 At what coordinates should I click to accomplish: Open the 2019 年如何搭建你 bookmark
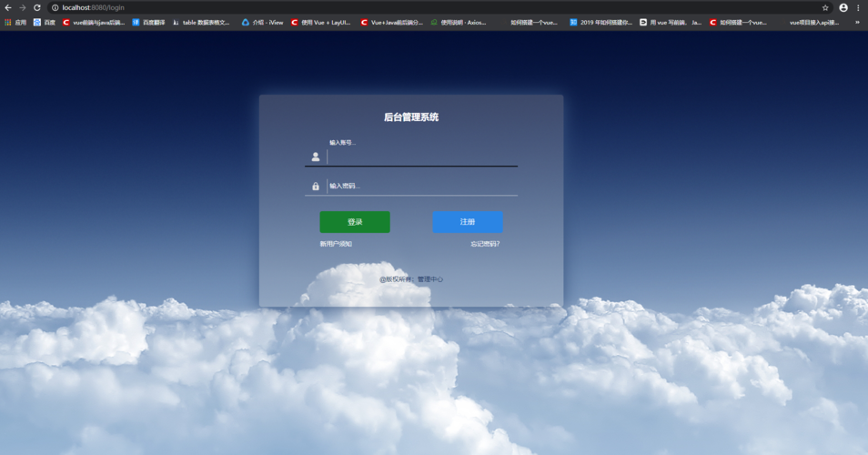coord(601,23)
